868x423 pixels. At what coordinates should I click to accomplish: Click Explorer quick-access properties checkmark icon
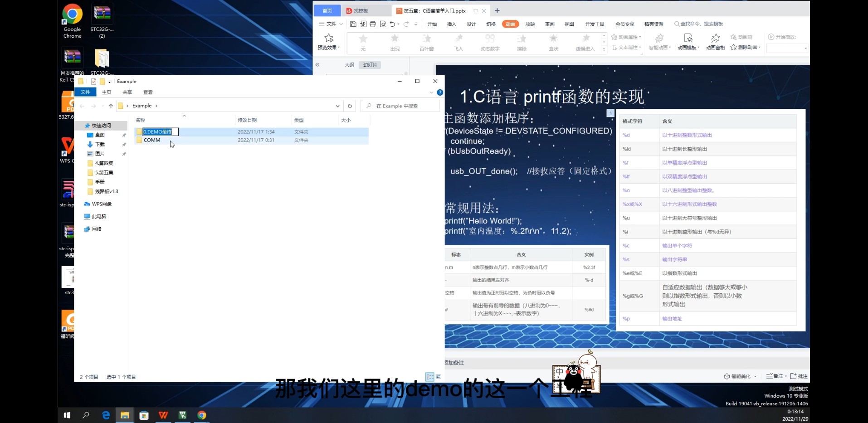(93, 82)
